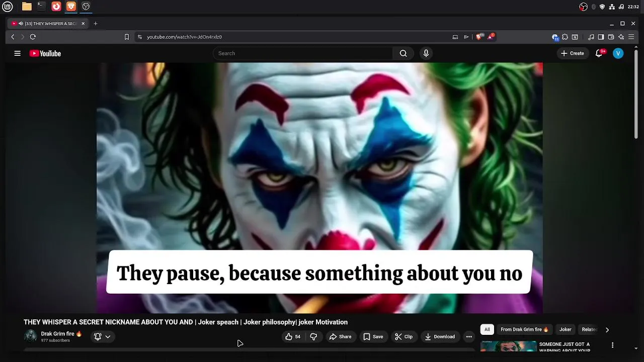Open site settings icon in address bar
Viewport: 644px width, 362px height.
pos(140,37)
